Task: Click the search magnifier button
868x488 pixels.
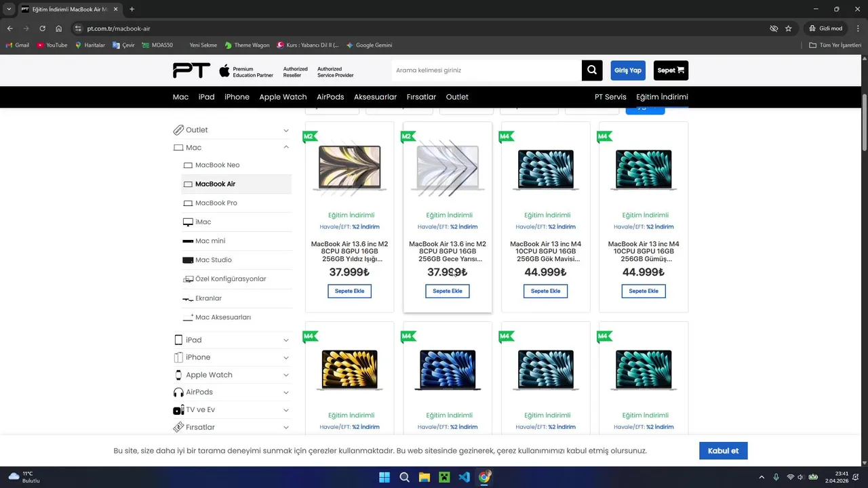Action: tap(591, 70)
